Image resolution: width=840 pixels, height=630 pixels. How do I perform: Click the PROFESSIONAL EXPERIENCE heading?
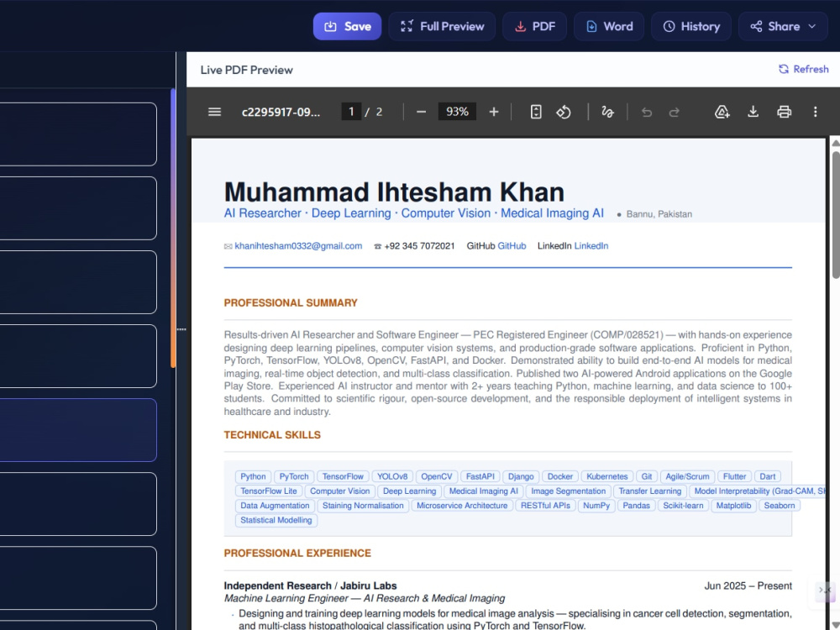pos(297,553)
